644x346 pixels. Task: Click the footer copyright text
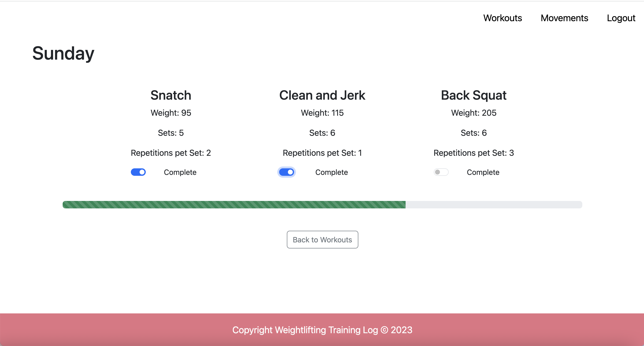tap(322, 330)
